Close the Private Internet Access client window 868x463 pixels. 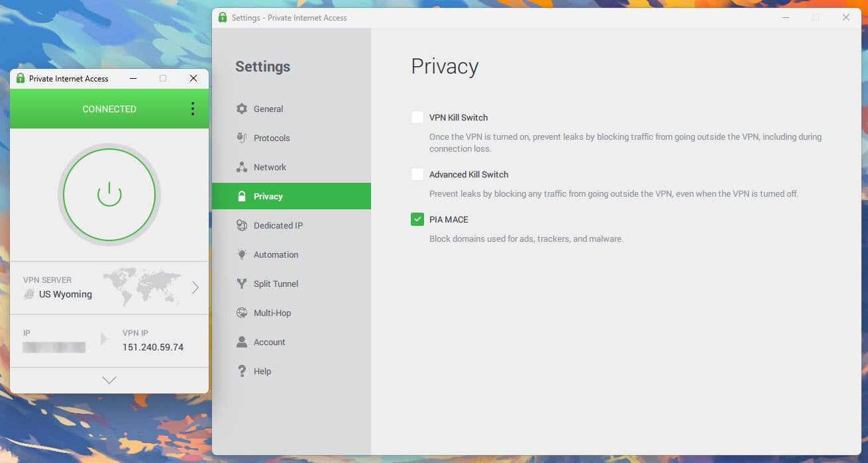click(x=193, y=78)
